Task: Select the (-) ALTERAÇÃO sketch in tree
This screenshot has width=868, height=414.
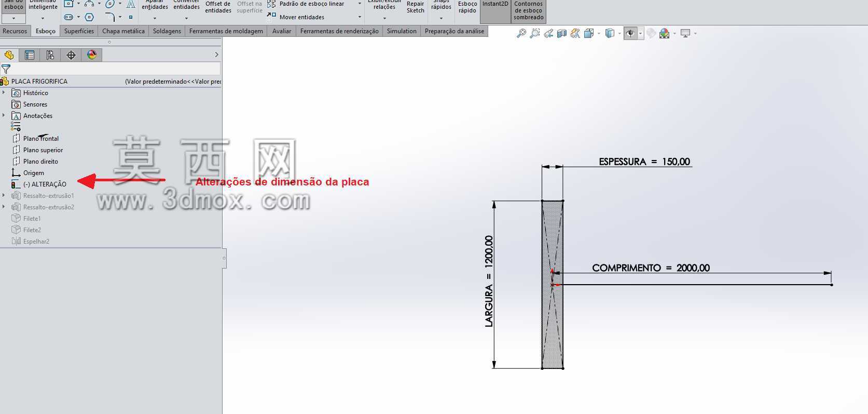Action: click(39, 184)
